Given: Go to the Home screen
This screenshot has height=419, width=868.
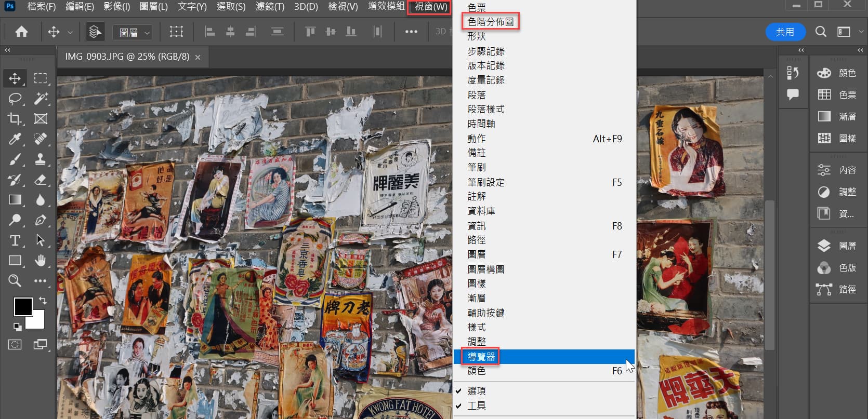Looking at the screenshot, I should click(x=21, y=32).
